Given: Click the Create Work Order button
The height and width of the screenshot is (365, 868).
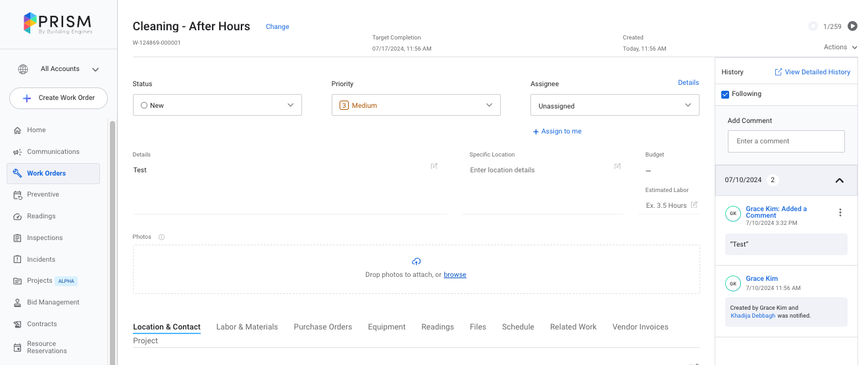Looking at the screenshot, I should [x=59, y=98].
